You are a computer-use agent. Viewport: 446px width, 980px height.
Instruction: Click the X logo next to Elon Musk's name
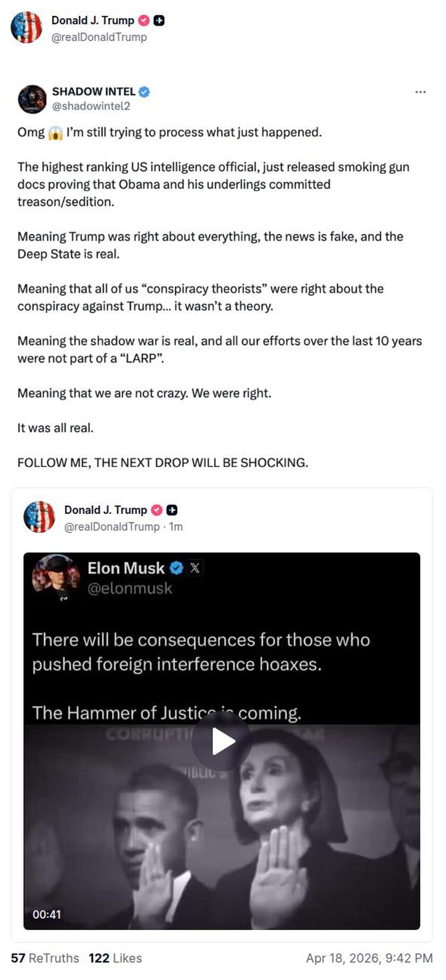point(195,568)
